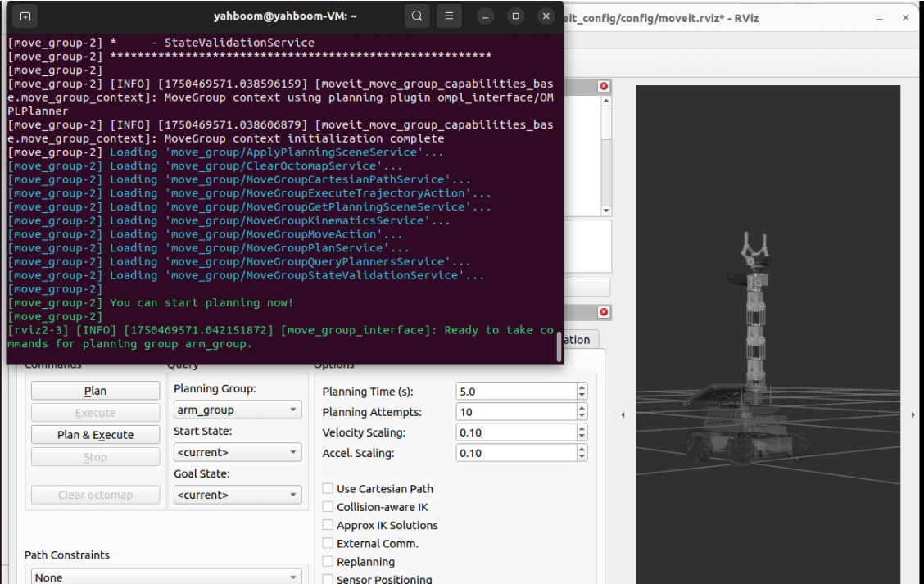This screenshot has width=924, height=584.
Task: Click the up arrow of the RViz panel scrollbar
Action: click(x=606, y=102)
